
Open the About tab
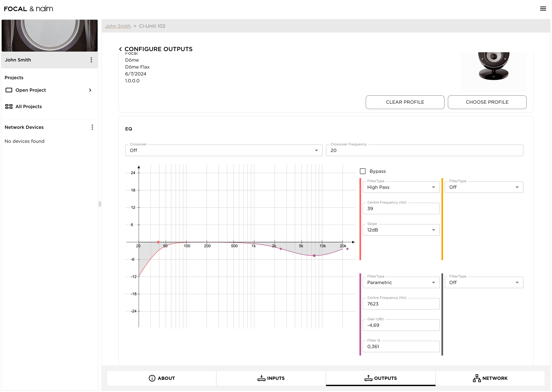[161, 378]
